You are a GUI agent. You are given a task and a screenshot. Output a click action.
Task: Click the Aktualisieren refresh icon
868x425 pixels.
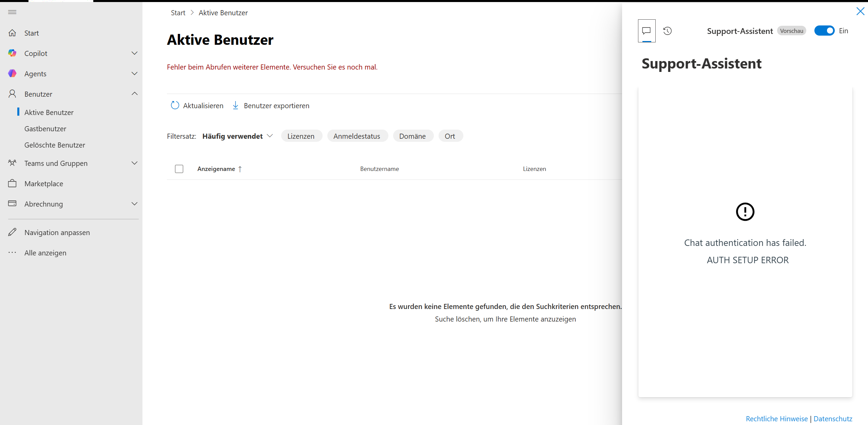[x=175, y=105]
